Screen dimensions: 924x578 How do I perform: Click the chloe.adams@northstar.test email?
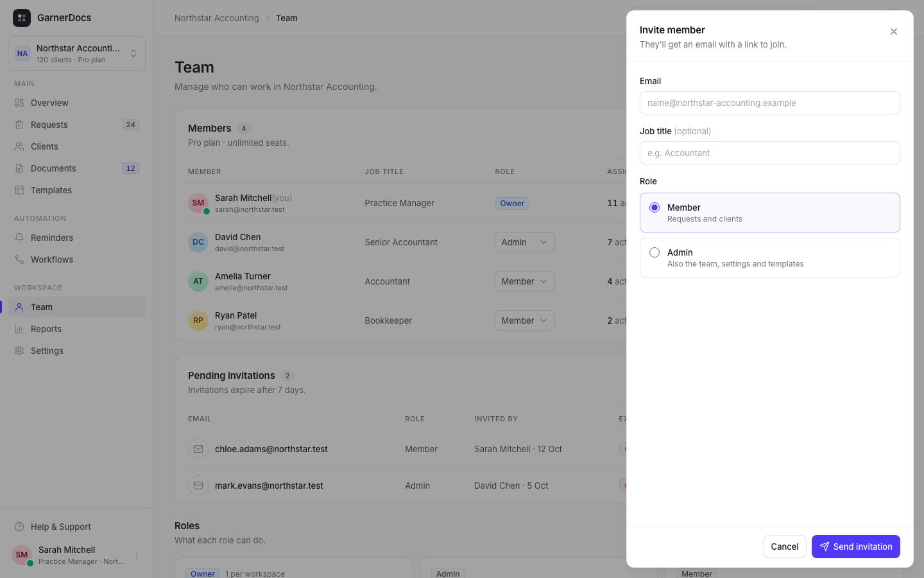click(x=271, y=449)
